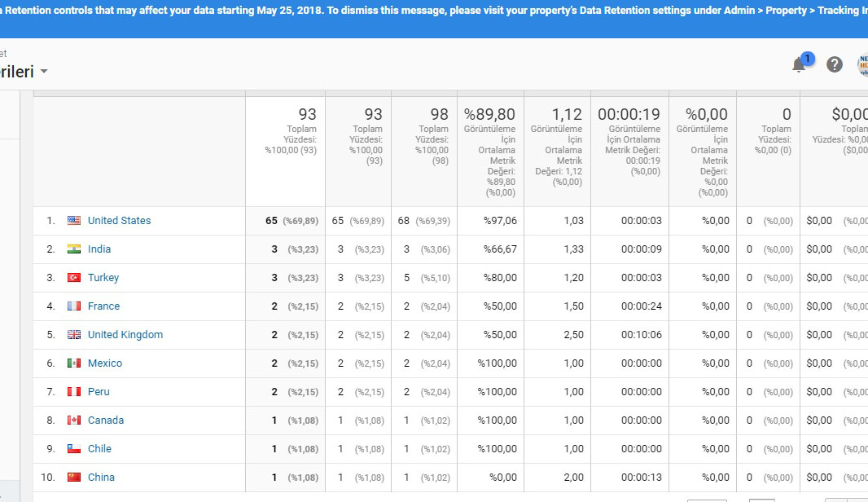
Task: Select total bounce rate %89,80 summary
Action: pyautogui.click(x=489, y=114)
